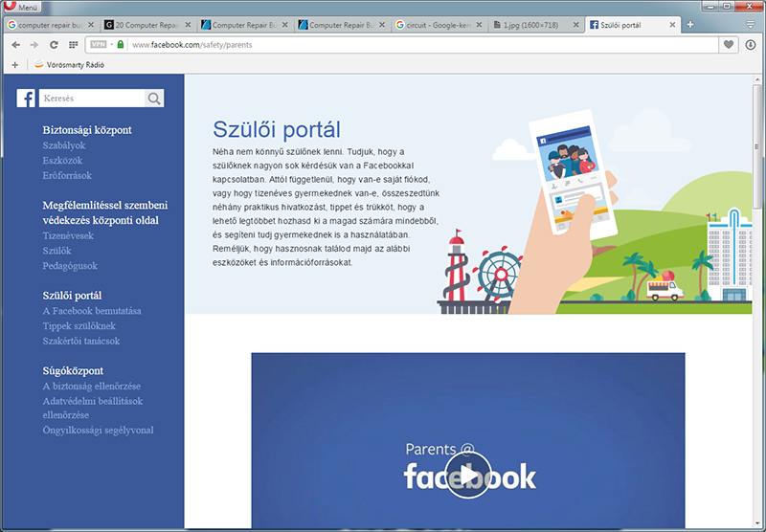Open Tippek szülőknek link
Image resolution: width=766 pixels, height=532 pixels.
coord(79,326)
